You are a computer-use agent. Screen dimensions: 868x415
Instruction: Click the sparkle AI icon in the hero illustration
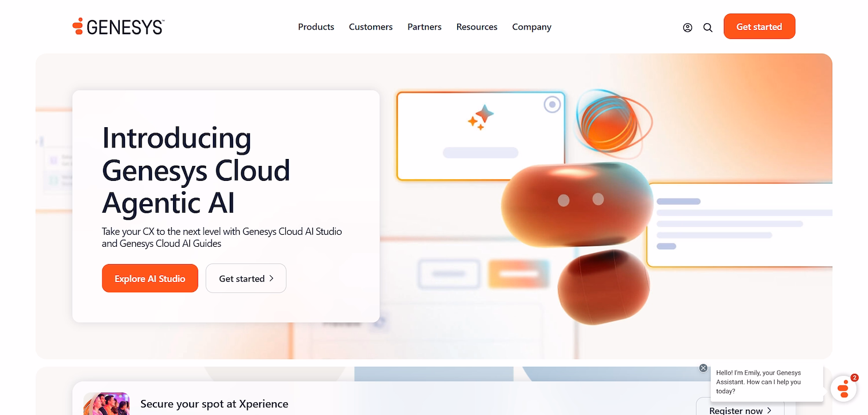[480, 116]
